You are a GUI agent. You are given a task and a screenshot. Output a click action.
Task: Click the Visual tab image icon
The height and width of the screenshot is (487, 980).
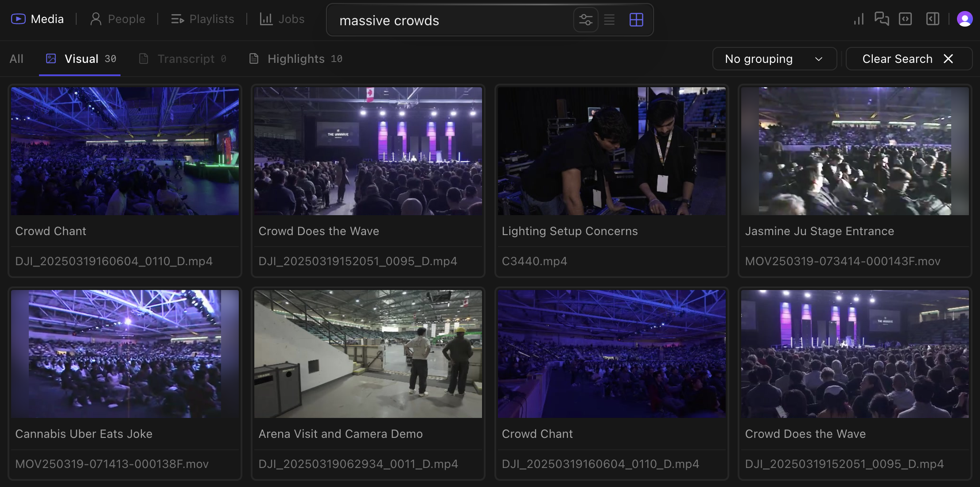click(x=51, y=58)
